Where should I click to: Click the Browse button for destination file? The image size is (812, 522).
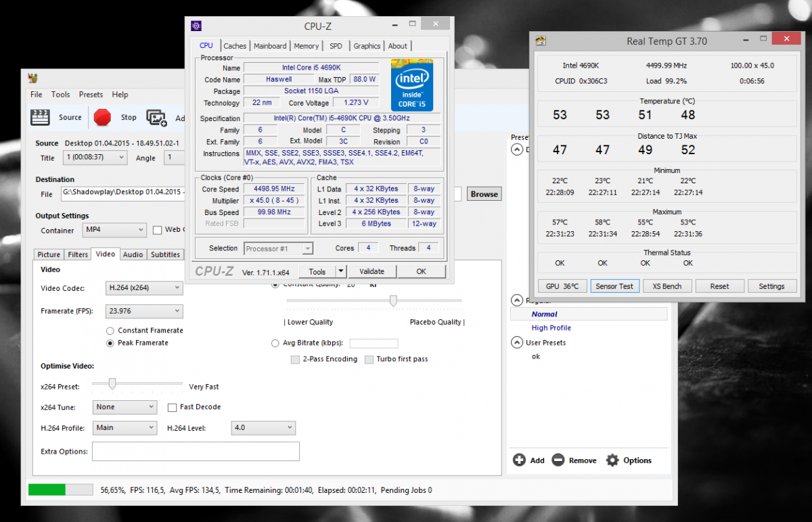[x=484, y=194]
